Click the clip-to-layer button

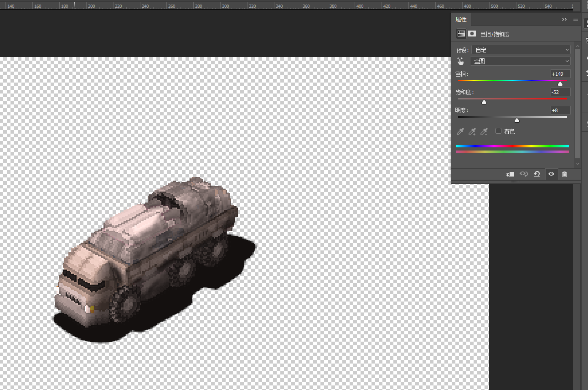pos(511,174)
